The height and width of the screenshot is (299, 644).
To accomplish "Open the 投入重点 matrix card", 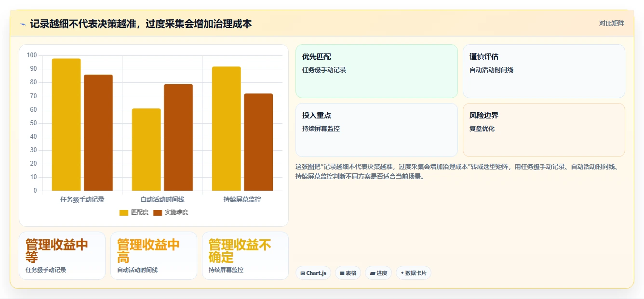I will click(x=376, y=130).
